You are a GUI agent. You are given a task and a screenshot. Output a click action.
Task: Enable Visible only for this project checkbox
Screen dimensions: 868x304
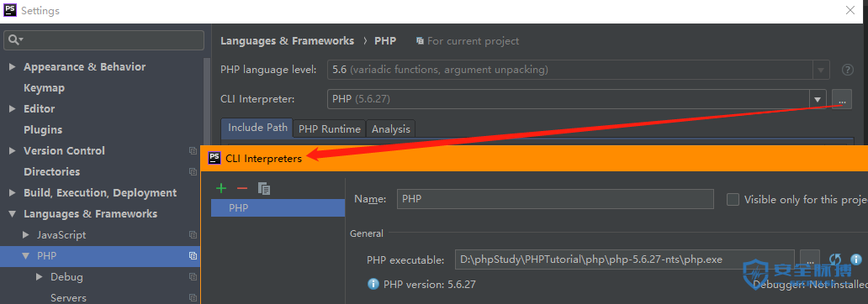coord(733,200)
